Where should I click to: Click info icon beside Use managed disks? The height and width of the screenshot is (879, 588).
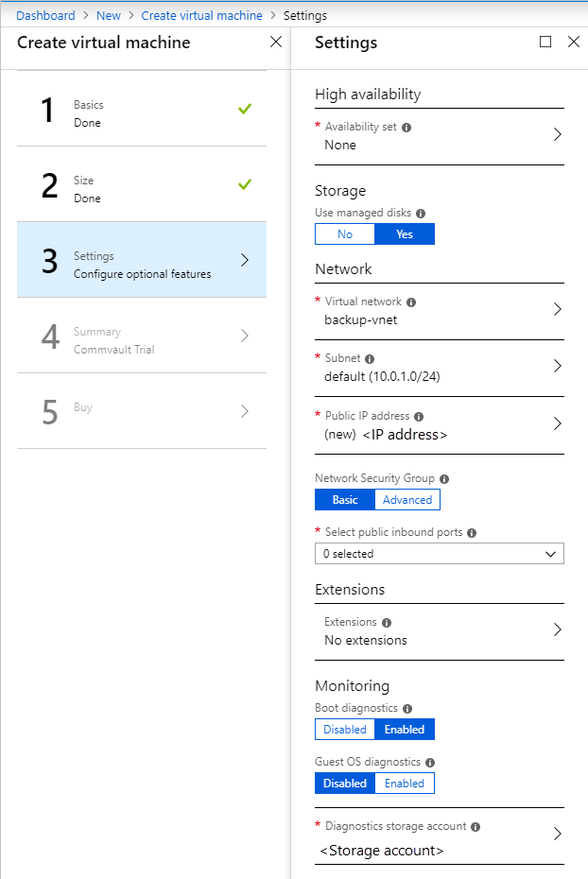[421, 214]
